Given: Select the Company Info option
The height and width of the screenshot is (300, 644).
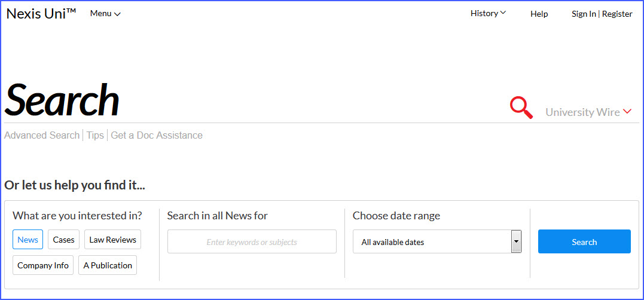Looking at the screenshot, I should [x=43, y=265].
